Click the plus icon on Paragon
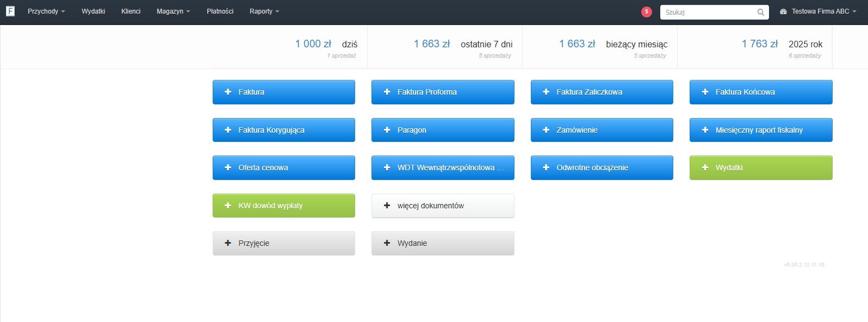The image size is (868, 322). point(387,130)
